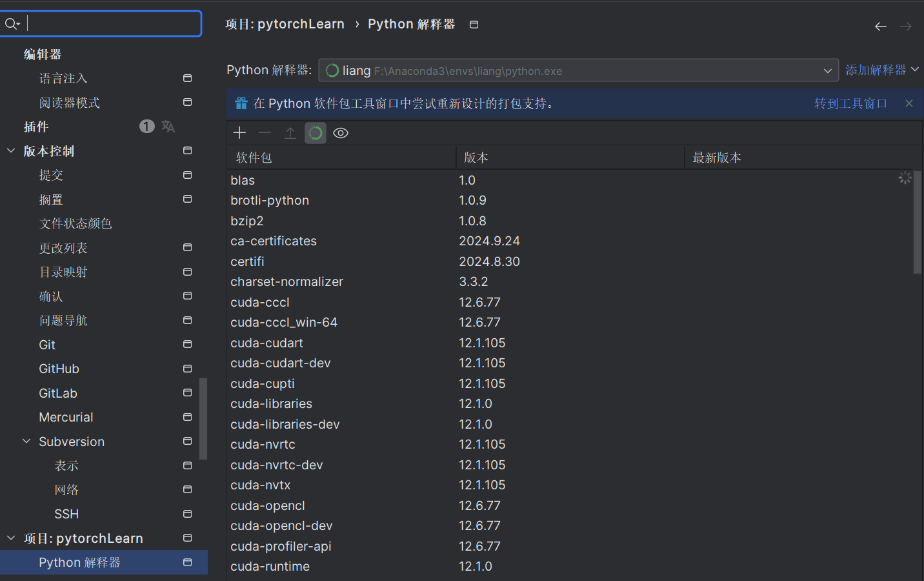The height and width of the screenshot is (581, 924).
Task: Click the translate icon beside 插件
Action: (168, 127)
